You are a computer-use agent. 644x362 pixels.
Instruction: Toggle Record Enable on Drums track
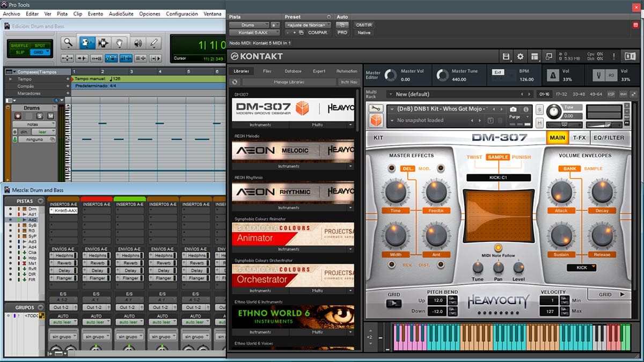tap(18, 116)
